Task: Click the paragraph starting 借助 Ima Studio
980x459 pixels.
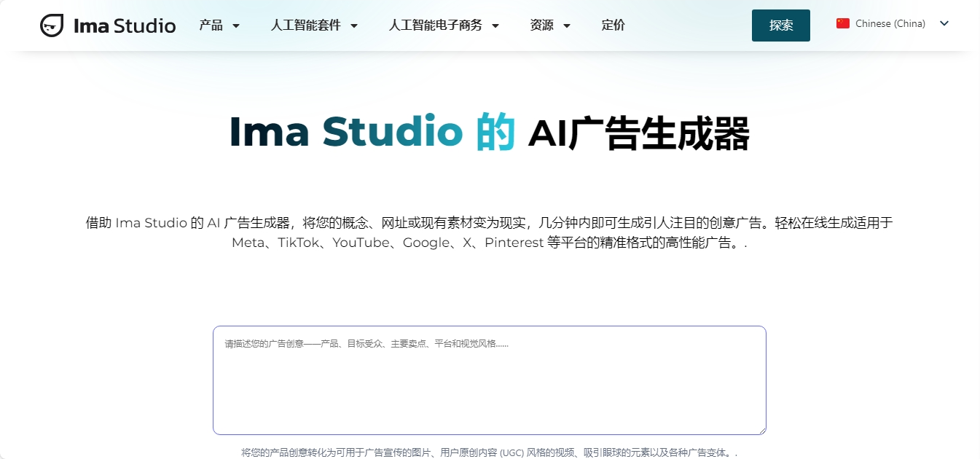Action: (490, 232)
